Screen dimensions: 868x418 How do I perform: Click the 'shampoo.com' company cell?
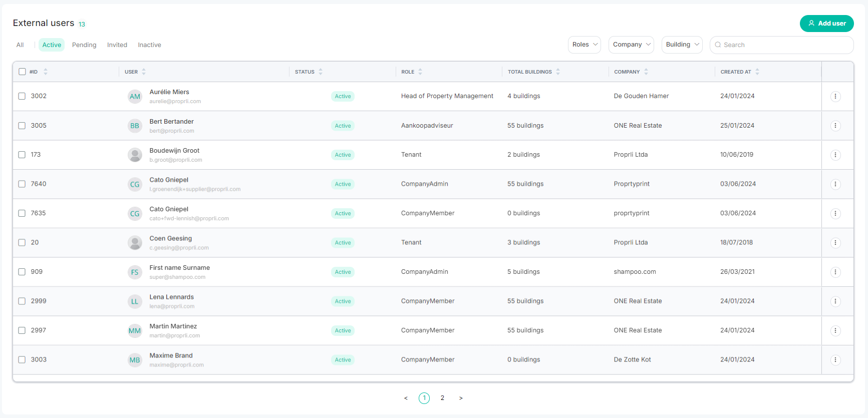635,272
